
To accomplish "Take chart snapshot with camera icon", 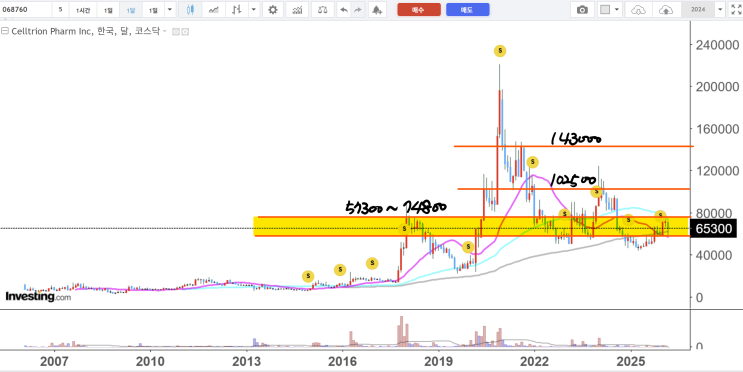I will 582,9.
